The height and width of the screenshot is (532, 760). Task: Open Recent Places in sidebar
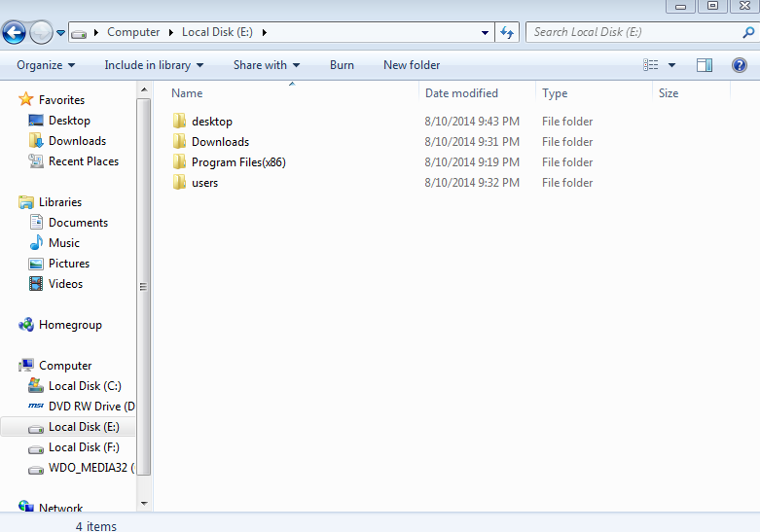pos(84,160)
